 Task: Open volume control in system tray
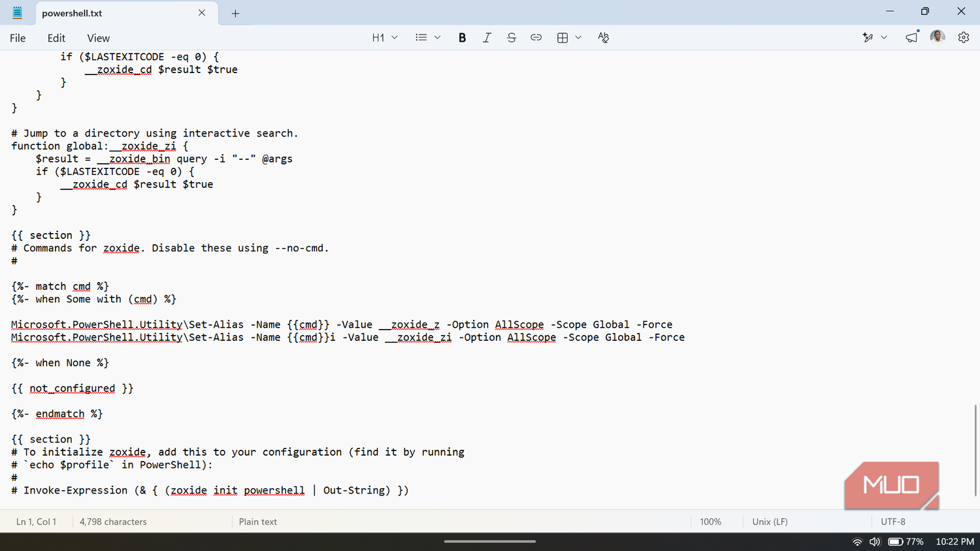click(x=875, y=542)
